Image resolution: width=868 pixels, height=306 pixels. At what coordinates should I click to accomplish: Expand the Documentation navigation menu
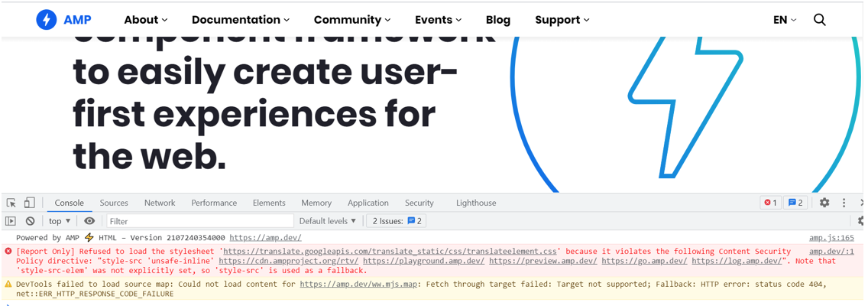point(240,20)
